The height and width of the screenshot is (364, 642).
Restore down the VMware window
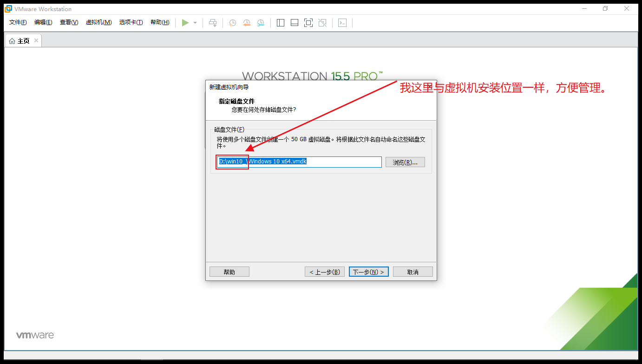605,8
